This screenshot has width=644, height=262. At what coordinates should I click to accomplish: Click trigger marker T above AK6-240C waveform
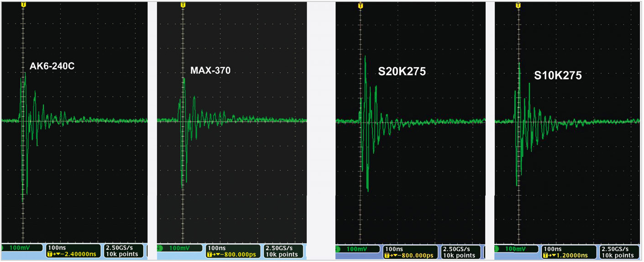[x=23, y=5]
